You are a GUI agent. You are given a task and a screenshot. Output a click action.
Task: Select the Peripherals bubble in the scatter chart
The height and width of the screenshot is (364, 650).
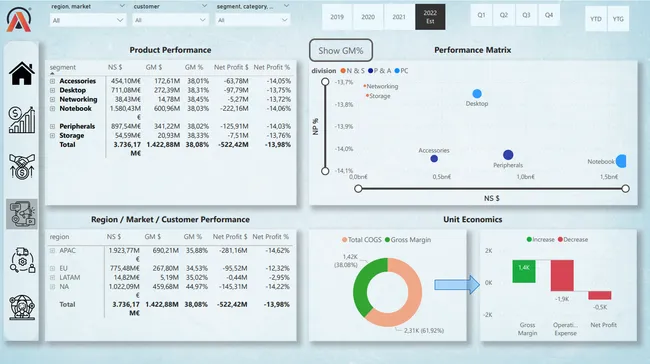tap(508, 155)
